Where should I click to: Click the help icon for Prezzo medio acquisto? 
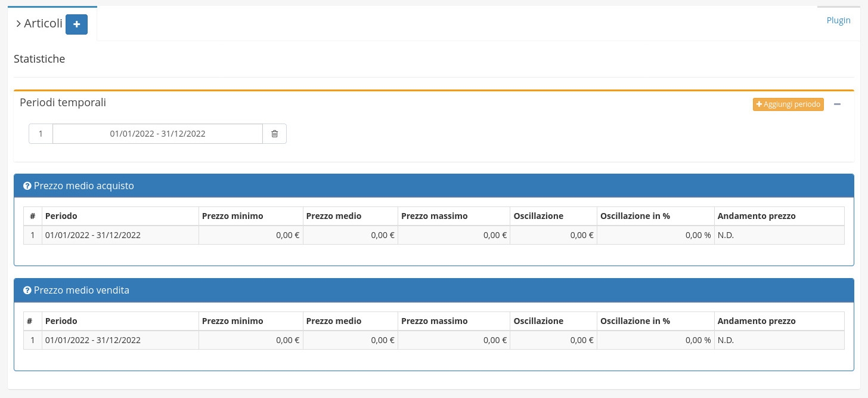27,186
